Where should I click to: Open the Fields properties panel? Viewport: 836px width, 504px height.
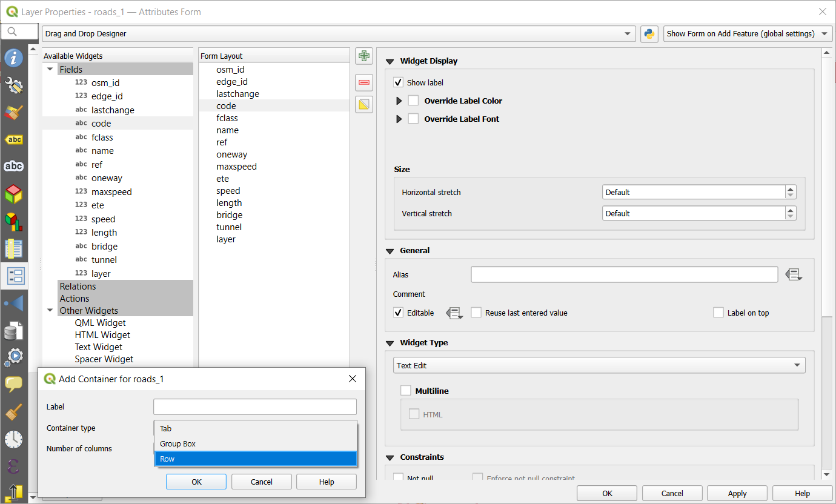coord(13,248)
